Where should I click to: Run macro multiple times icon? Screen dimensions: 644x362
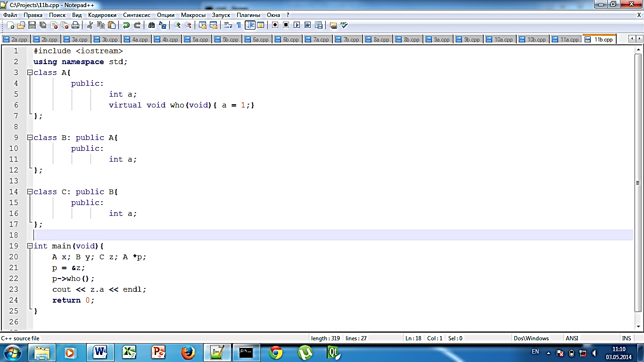307,25
